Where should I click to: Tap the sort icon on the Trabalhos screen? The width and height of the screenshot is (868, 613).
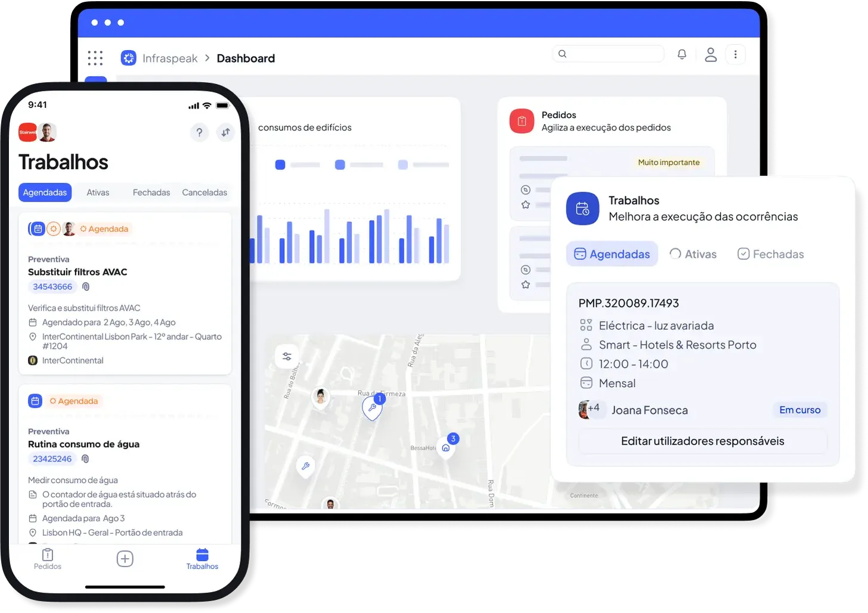[x=225, y=132]
